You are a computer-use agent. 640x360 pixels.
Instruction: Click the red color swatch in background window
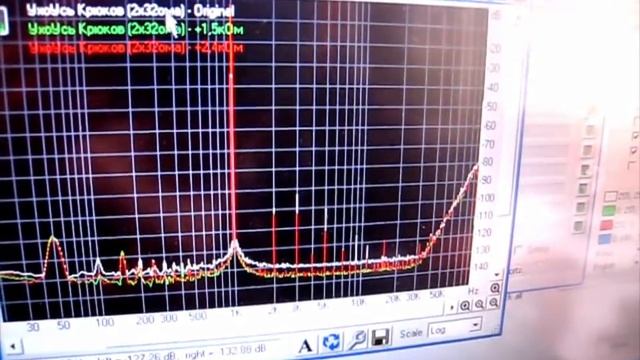click(606, 224)
